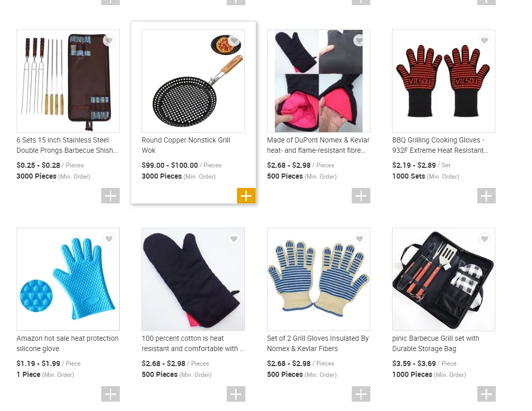Add stainless steel prongs set with plus

point(110,196)
